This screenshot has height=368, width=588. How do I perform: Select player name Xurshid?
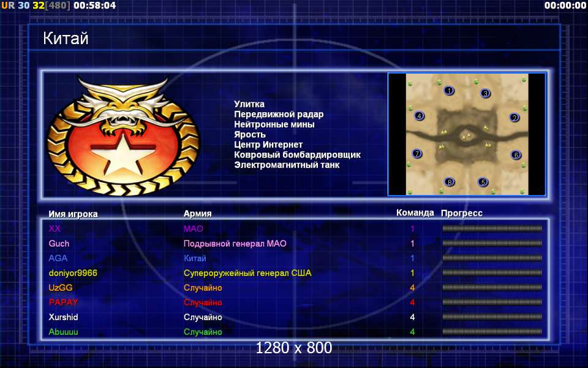pyautogui.click(x=63, y=317)
